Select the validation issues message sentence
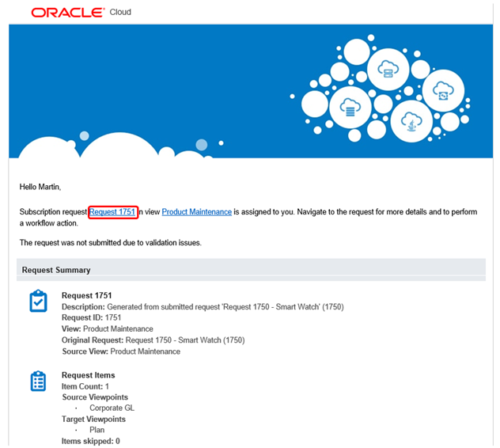 (111, 243)
